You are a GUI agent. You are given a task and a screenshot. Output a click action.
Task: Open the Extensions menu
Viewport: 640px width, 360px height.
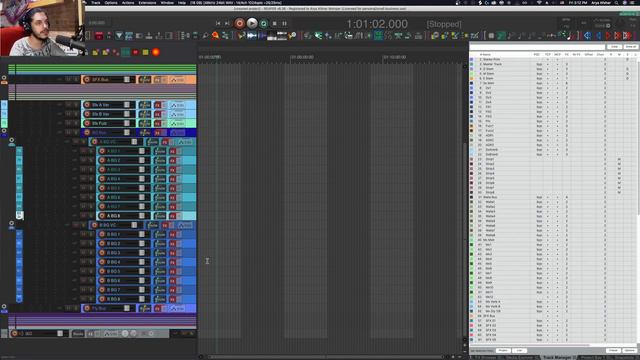147,2
